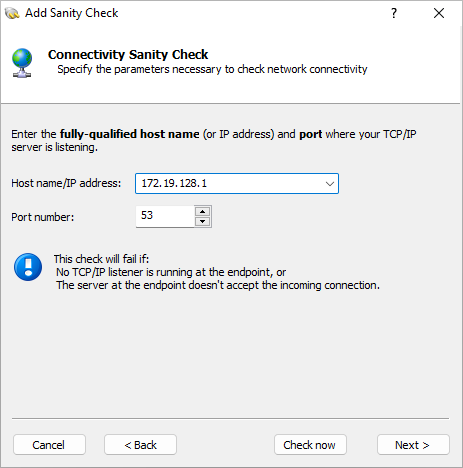Click the Port number label
Viewport: 463px width, 468px height.
(43, 217)
